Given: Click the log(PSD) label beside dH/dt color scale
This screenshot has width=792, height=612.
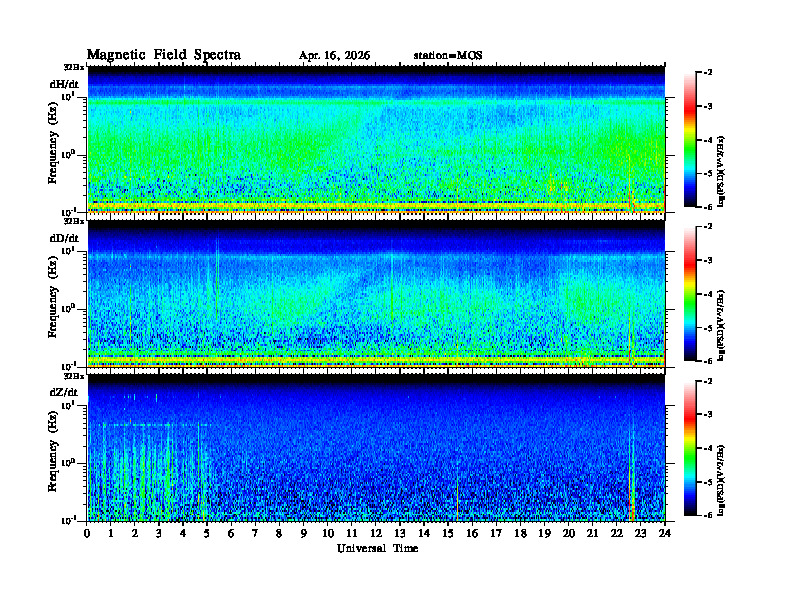Looking at the screenshot, I should pos(721,171).
